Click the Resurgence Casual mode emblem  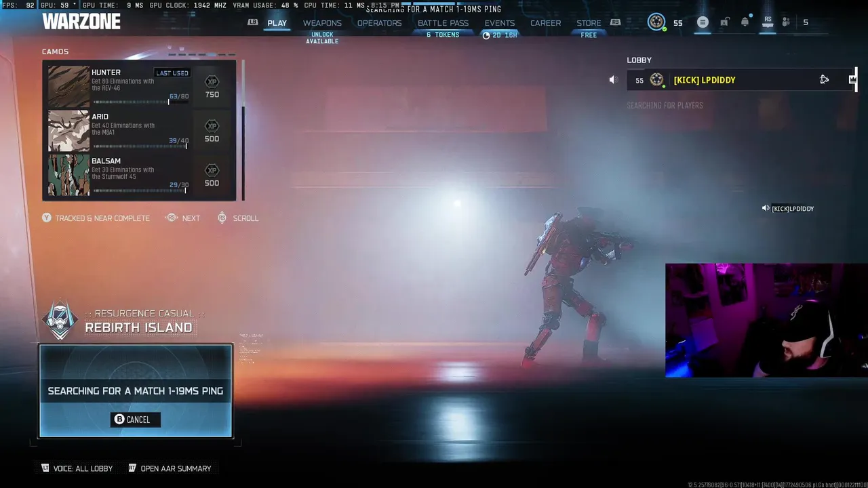[60, 321]
